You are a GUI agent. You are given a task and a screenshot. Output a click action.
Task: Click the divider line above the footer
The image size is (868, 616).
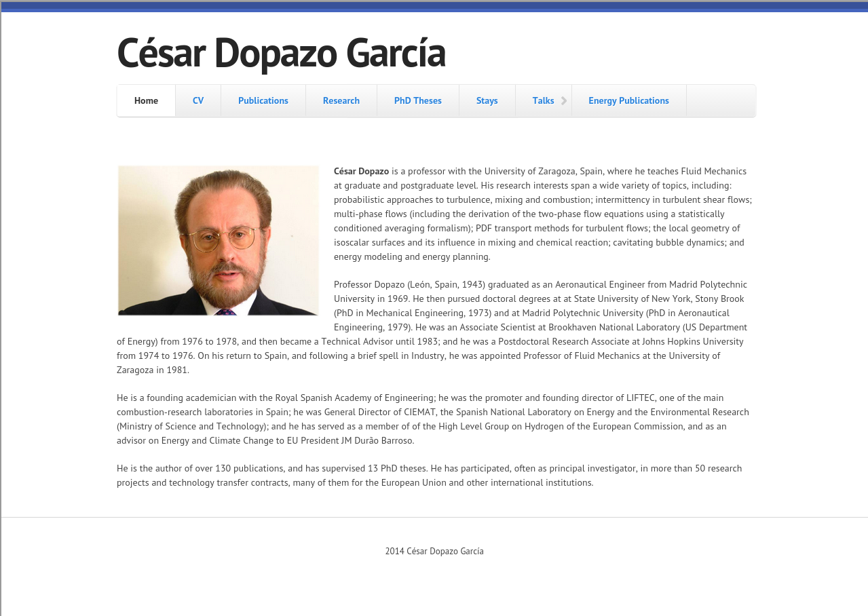tap(434, 517)
